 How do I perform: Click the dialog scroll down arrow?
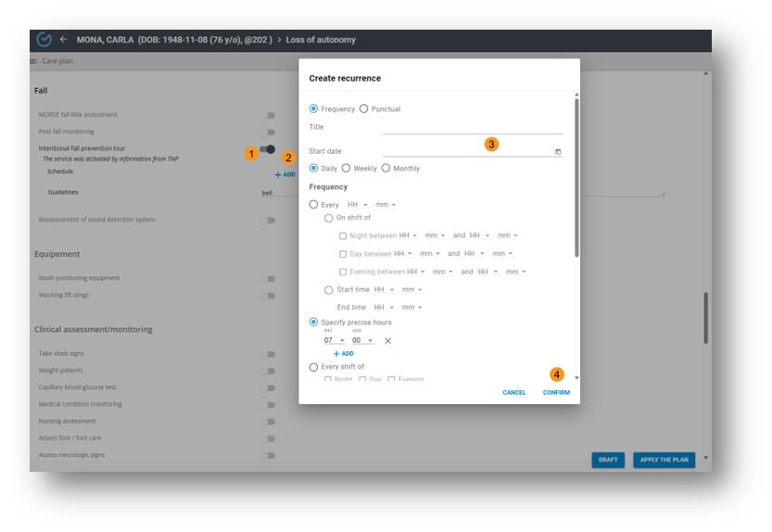coord(576,378)
